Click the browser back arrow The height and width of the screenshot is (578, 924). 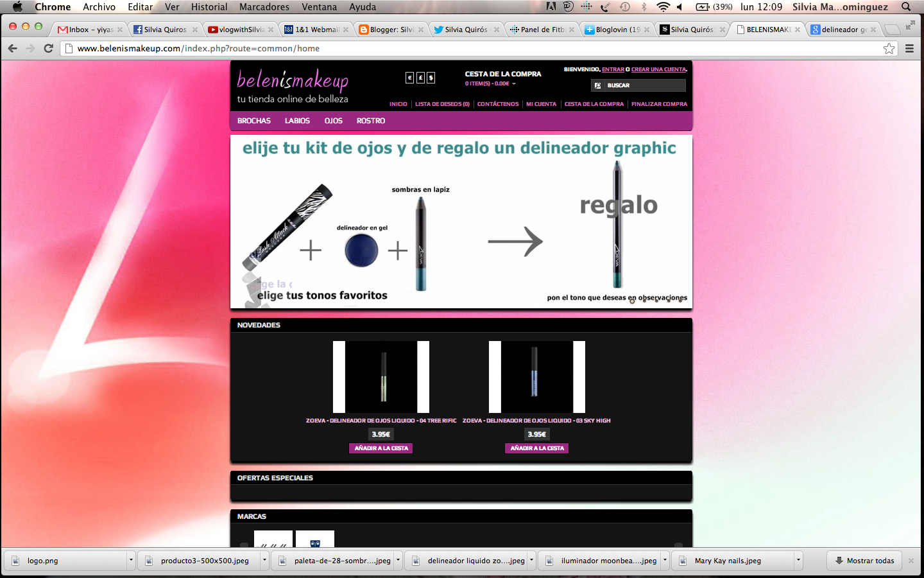click(12, 48)
